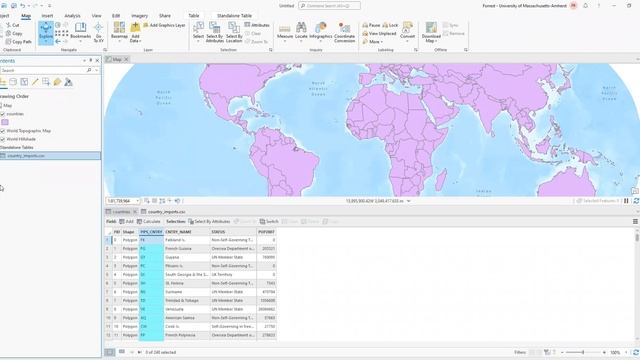Image resolution: width=640 pixels, height=360 pixels.
Task: Activate the Explore navigation tool
Action: 46,33
